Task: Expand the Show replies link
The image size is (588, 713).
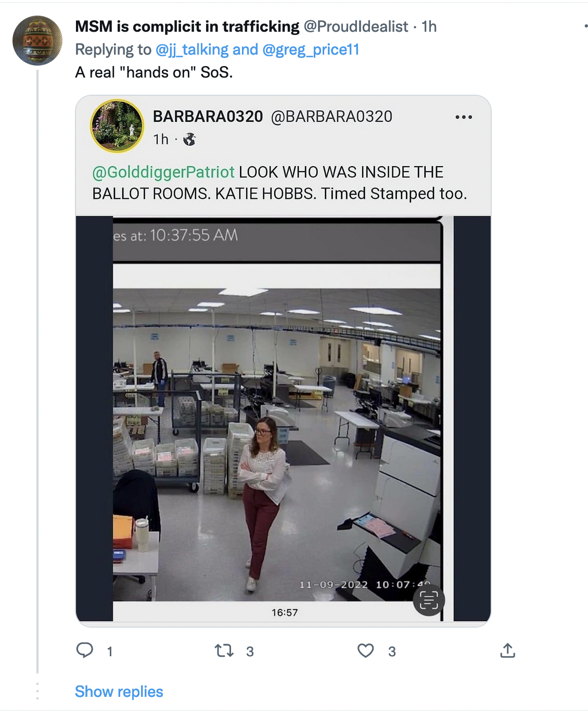Action: tap(119, 692)
